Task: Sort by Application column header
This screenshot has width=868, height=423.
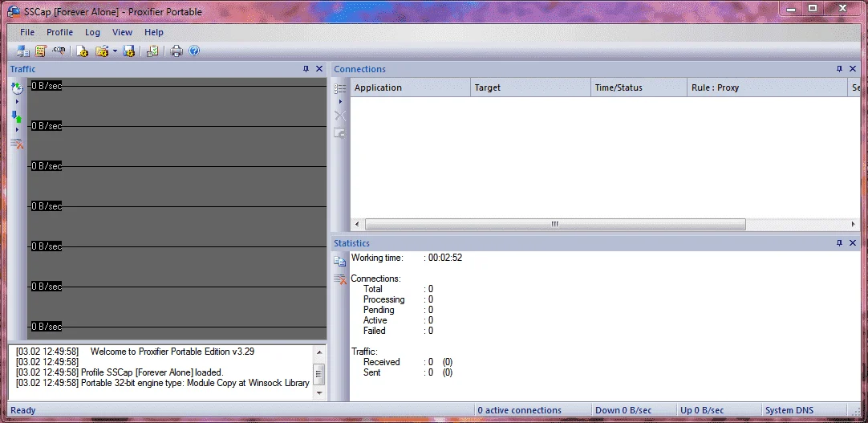Action: (x=410, y=87)
